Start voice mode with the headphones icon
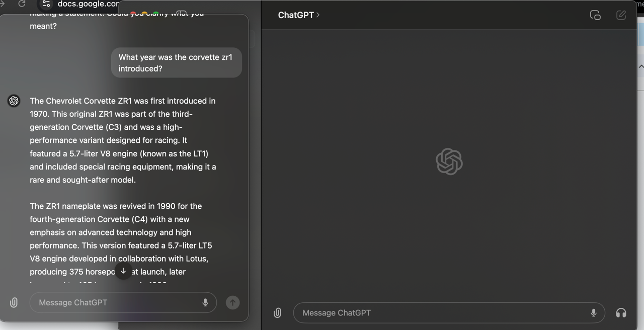Viewport: 644px width, 330px height. (621, 313)
